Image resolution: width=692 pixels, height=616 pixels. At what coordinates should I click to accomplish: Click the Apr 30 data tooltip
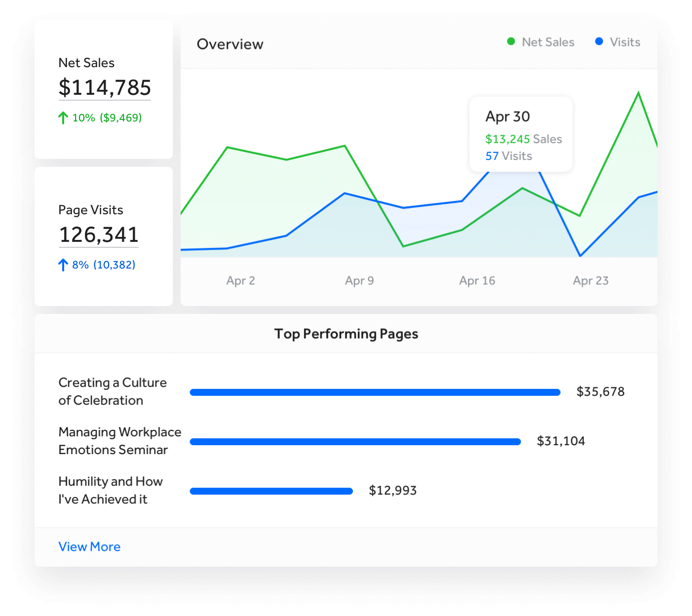521,134
